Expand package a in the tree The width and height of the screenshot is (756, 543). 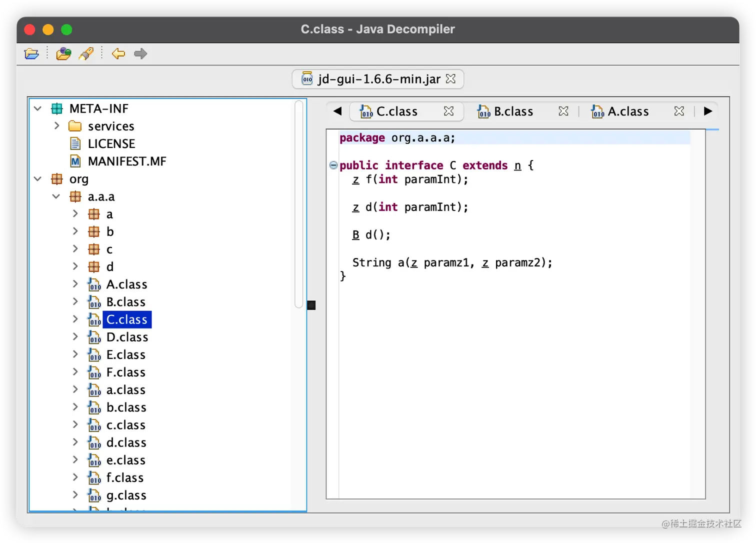click(x=75, y=214)
